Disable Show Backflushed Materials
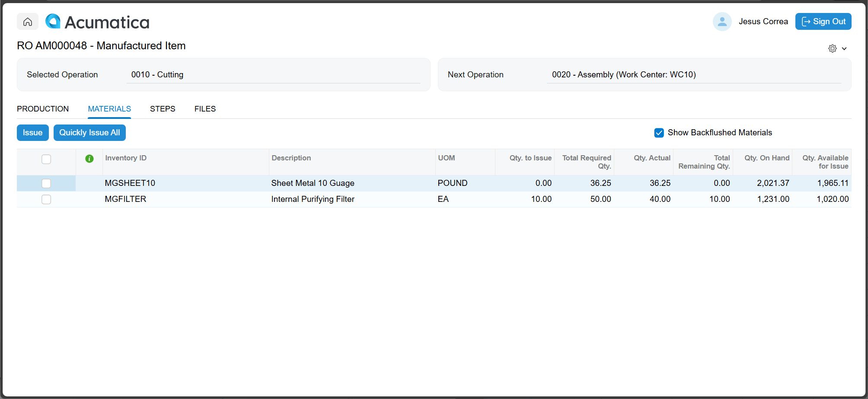The image size is (868, 399). tap(659, 133)
